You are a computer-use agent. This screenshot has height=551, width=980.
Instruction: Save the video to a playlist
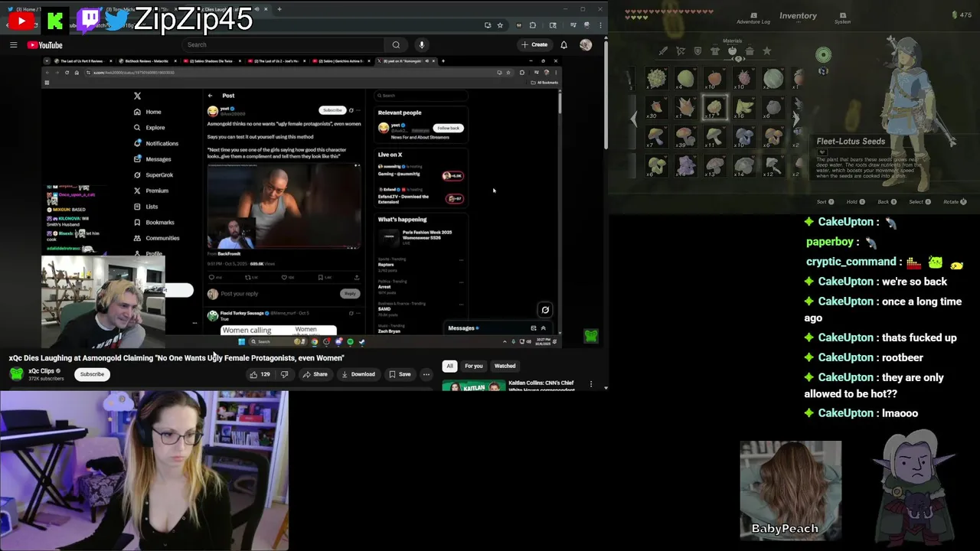[400, 374]
